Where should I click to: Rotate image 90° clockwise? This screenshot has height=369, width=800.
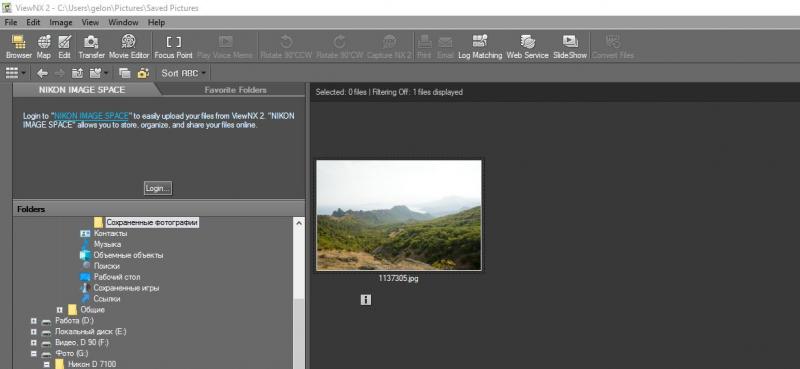(339, 47)
